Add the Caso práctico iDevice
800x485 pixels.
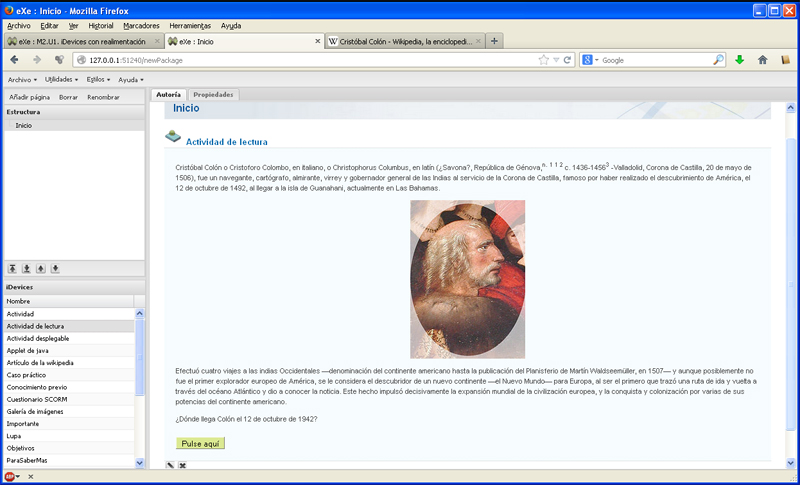pos(69,375)
